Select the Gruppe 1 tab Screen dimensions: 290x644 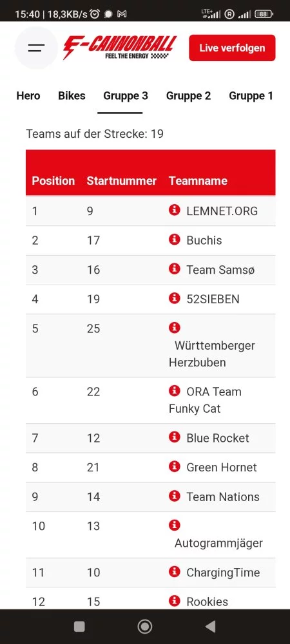[x=251, y=96]
